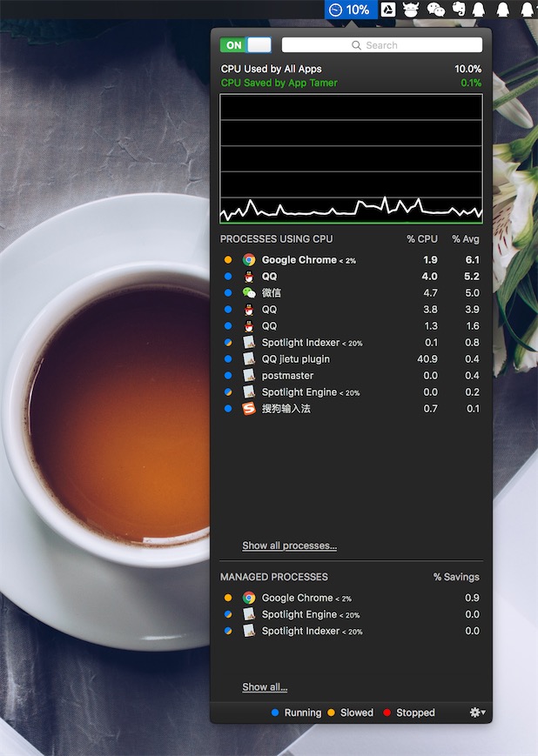Click half-orange status dot of Spotlight Indexer in CPU list
Image resolution: width=538 pixels, height=756 pixels.
[228, 342]
